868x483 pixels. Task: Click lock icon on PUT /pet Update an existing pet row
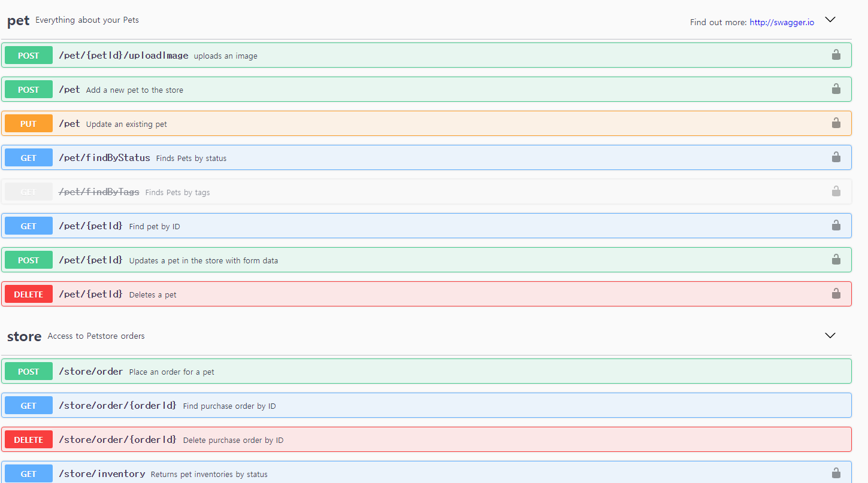[x=836, y=123]
